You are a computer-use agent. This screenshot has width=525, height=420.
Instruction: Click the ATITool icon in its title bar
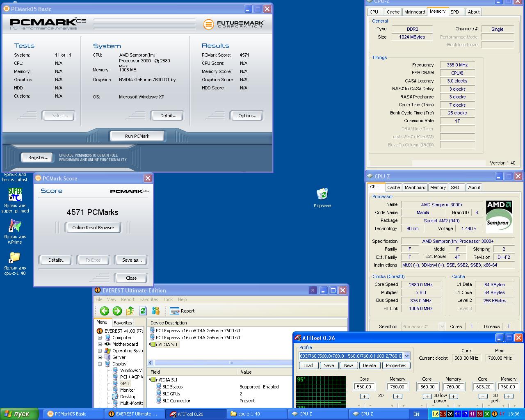(298, 338)
